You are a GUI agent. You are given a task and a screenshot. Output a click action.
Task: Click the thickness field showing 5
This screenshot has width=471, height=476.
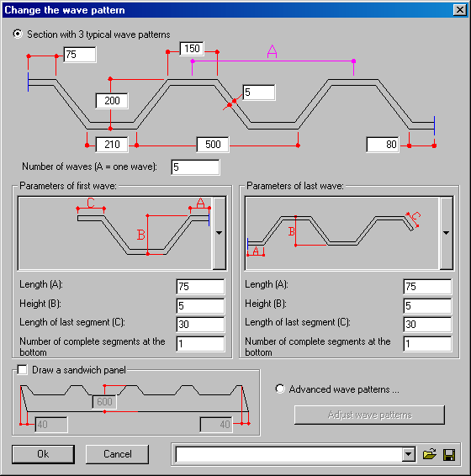(x=259, y=93)
